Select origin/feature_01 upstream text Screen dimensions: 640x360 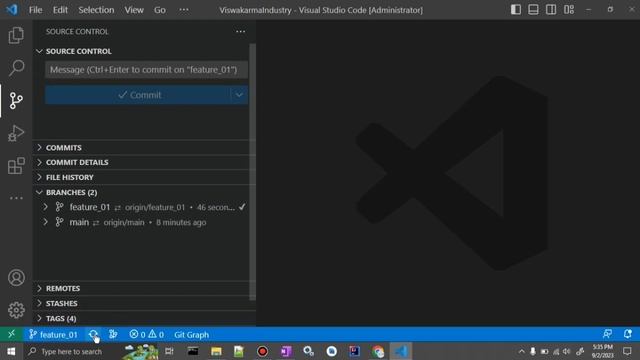pos(155,207)
